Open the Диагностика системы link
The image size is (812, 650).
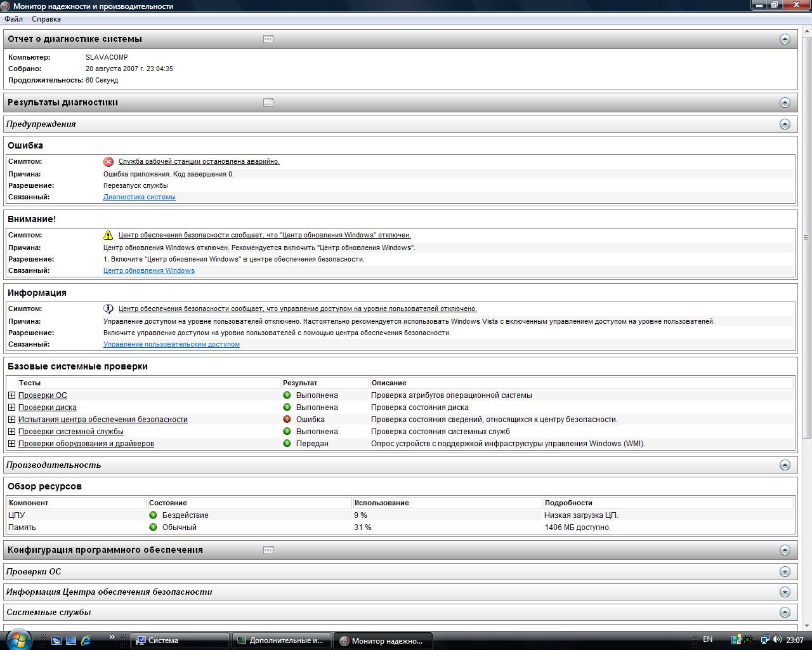pyautogui.click(x=140, y=197)
